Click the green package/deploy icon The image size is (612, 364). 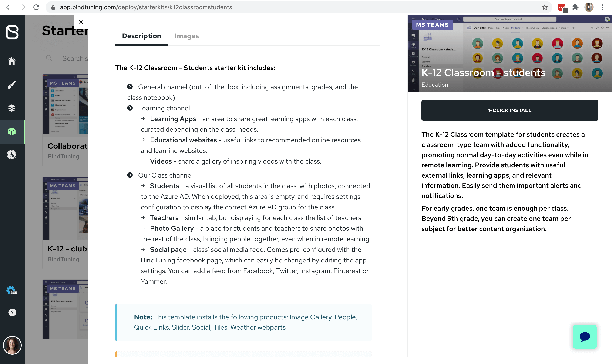pos(12,130)
